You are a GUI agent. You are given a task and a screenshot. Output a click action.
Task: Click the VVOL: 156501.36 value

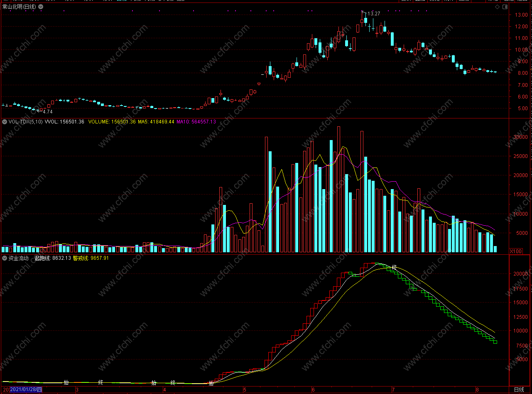(64, 122)
